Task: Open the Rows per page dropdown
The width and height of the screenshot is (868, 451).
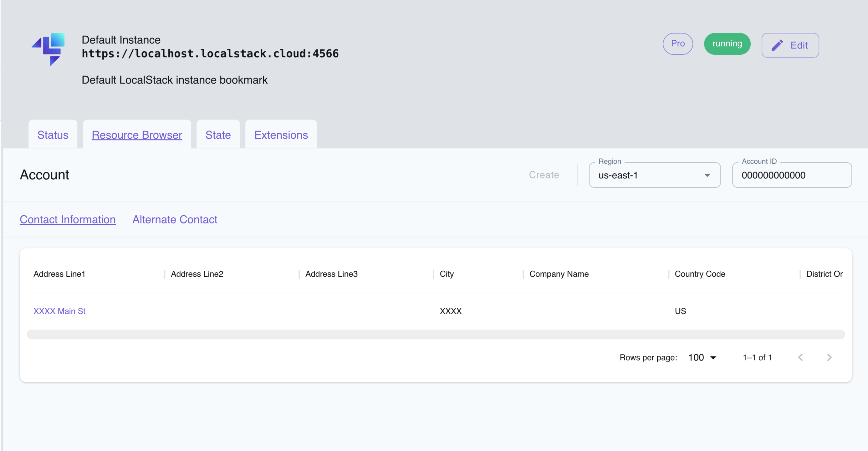Action: (702, 357)
